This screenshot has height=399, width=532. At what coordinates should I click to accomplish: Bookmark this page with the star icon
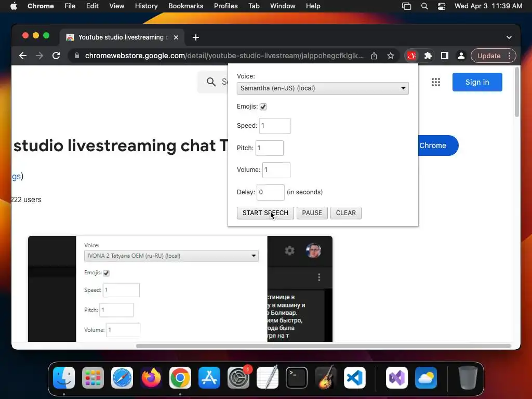coord(391,56)
